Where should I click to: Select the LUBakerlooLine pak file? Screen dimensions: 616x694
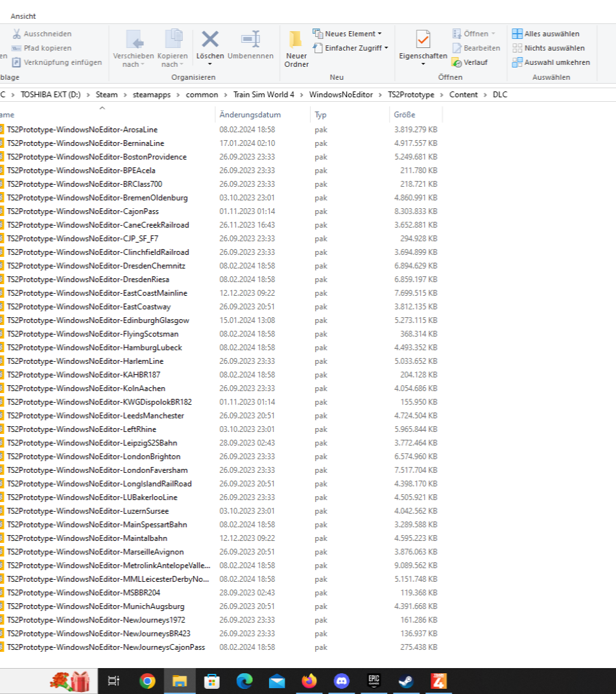(x=92, y=497)
